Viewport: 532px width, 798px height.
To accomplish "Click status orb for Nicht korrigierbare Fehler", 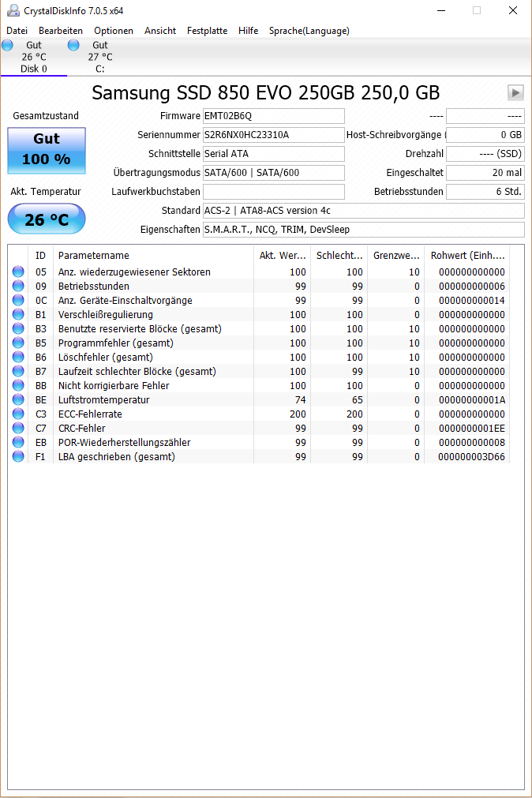I will [18, 386].
